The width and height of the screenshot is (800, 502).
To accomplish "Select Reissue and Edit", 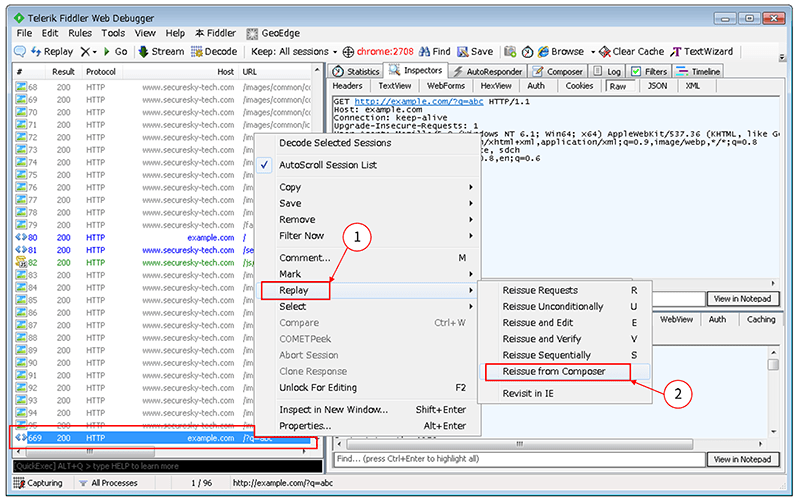I will [564, 323].
